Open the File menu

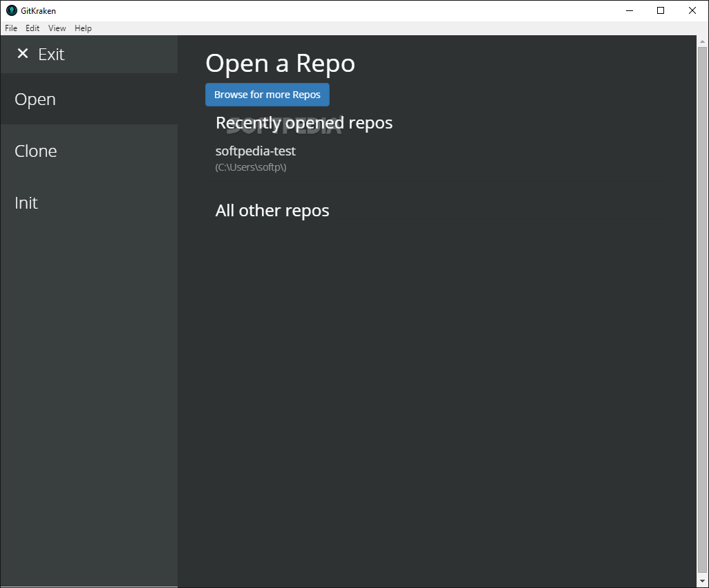pos(11,28)
